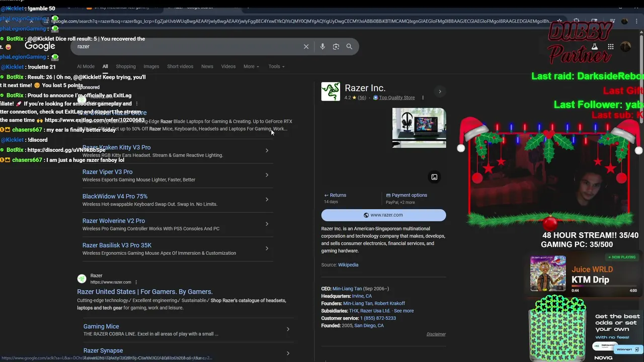644x362 pixels.
Task: Switch to Short videos tab
Action: (x=180, y=66)
